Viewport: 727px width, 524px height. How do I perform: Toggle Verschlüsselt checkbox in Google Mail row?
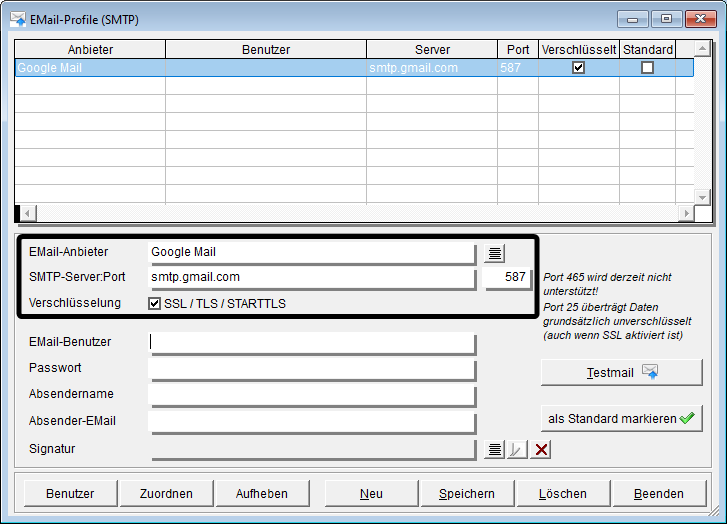[x=578, y=68]
